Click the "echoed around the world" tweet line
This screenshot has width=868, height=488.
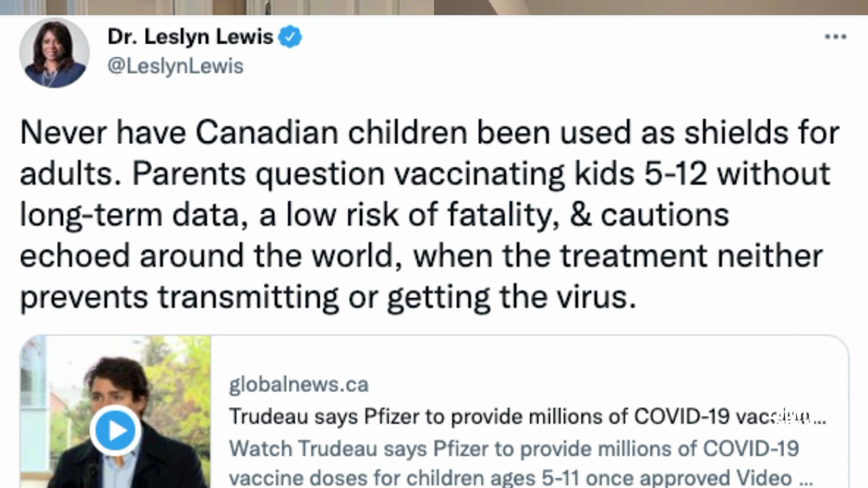[x=420, y=256]
